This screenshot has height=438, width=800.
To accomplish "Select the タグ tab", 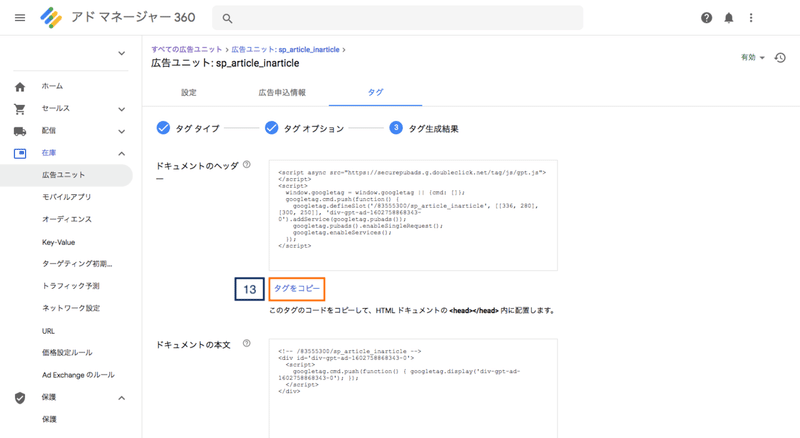I will (x=376, y=92).
